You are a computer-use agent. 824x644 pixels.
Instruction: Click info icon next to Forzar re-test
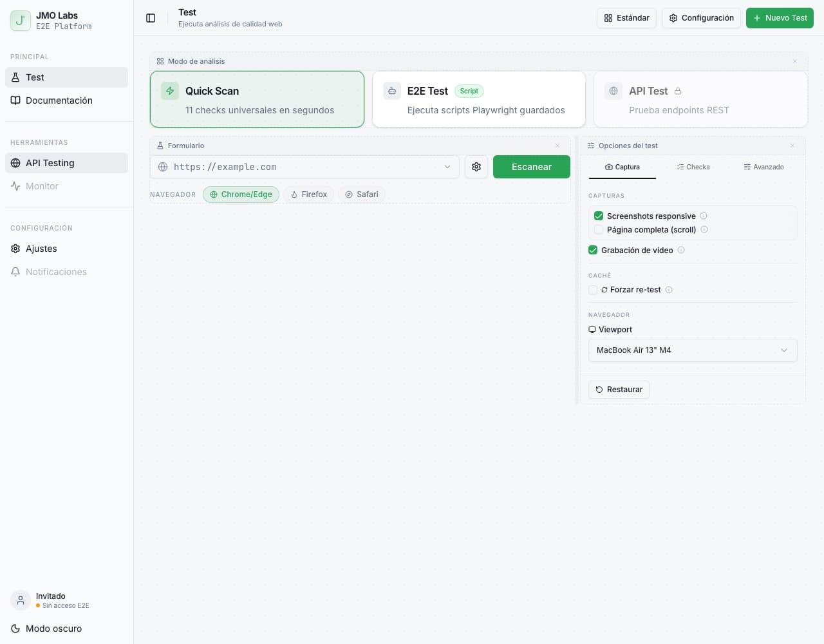(669, 290)
